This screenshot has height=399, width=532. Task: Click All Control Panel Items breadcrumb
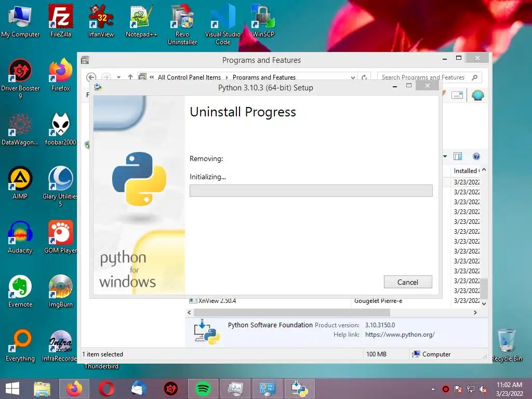[x=189, y=77]
